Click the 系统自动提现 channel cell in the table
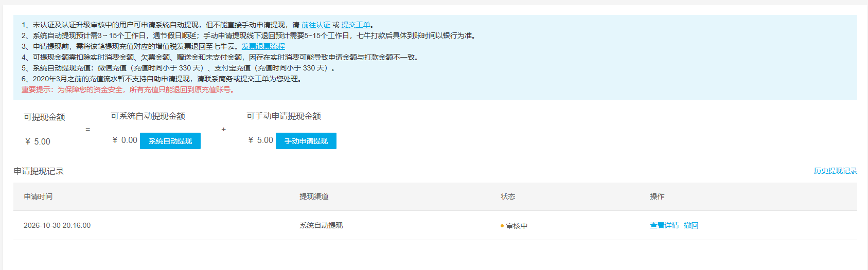 321,225
